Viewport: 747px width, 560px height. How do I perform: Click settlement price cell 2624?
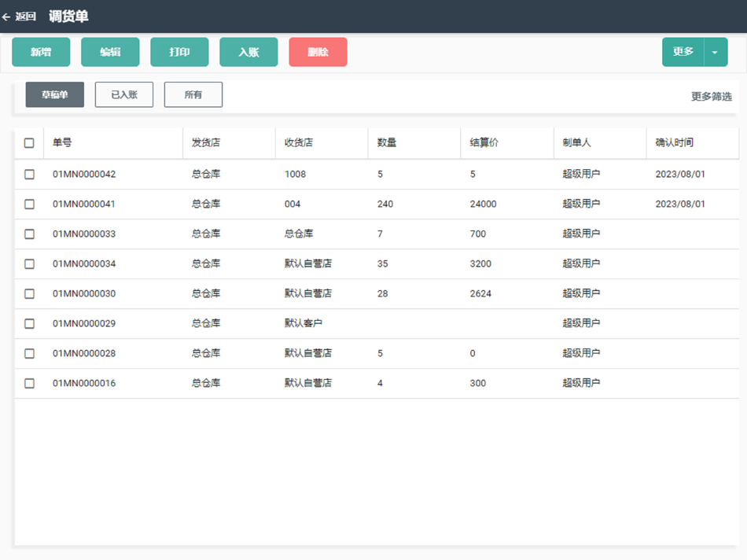pyautogui.click(x=480, y=293)
